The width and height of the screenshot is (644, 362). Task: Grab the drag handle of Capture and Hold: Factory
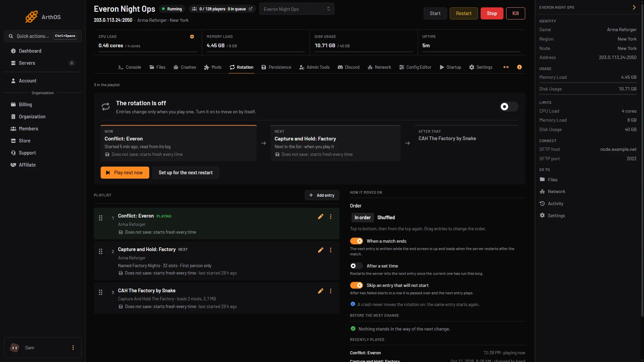click(101, 251)
